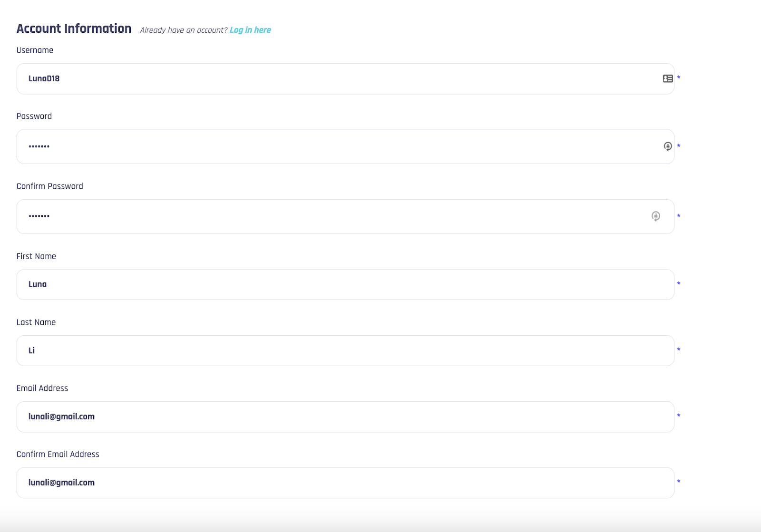Click the 'First Name' label

36,256
